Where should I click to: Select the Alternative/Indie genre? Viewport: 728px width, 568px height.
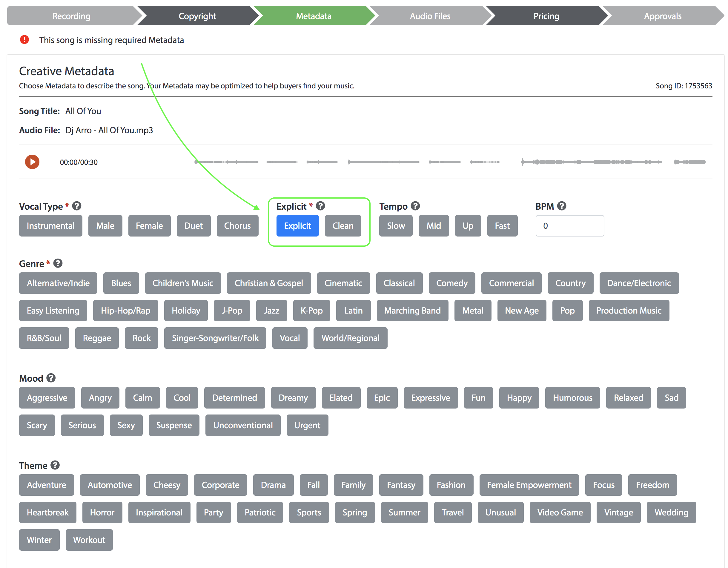pyautogui.click(x=58, y=283)
